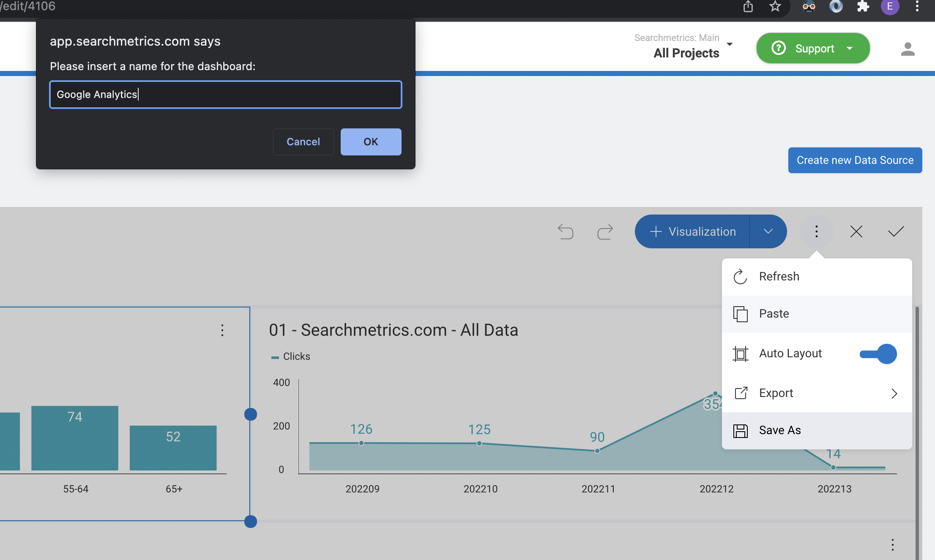Click the 125 data point label

tap(479, 430)
